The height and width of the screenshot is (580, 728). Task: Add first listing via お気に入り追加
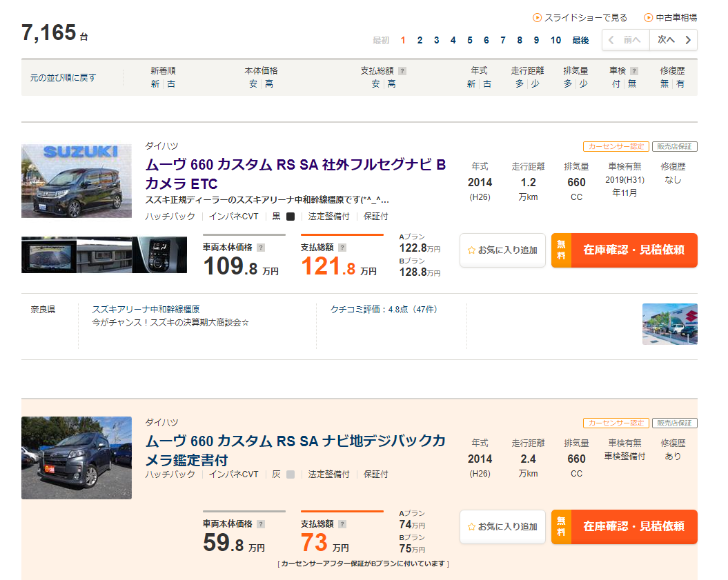tap(502, 250)
